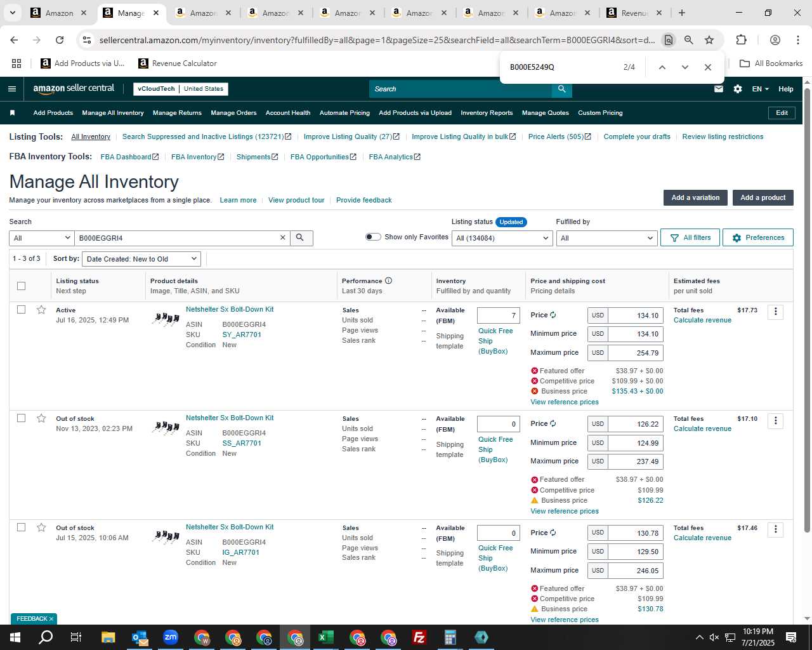Open FileZilla from the taskbar
The height and width of the screenshot is (650, 812).
coord(419,637)
